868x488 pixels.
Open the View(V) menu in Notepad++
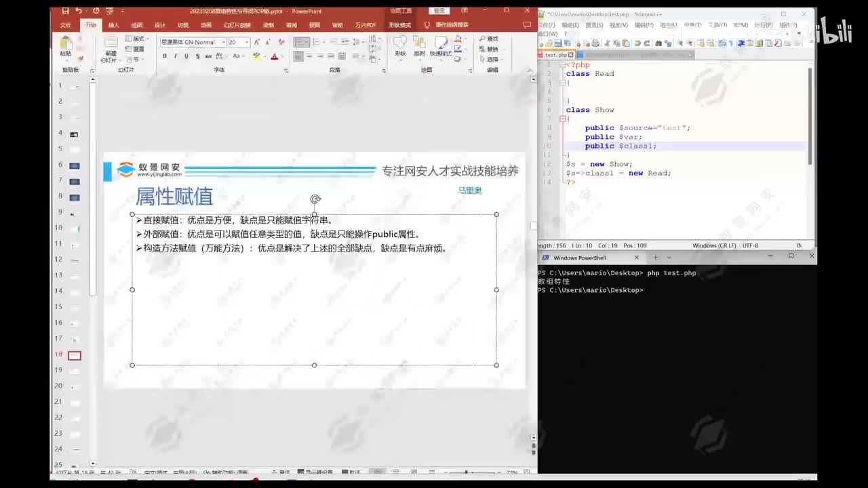[618, 25]
